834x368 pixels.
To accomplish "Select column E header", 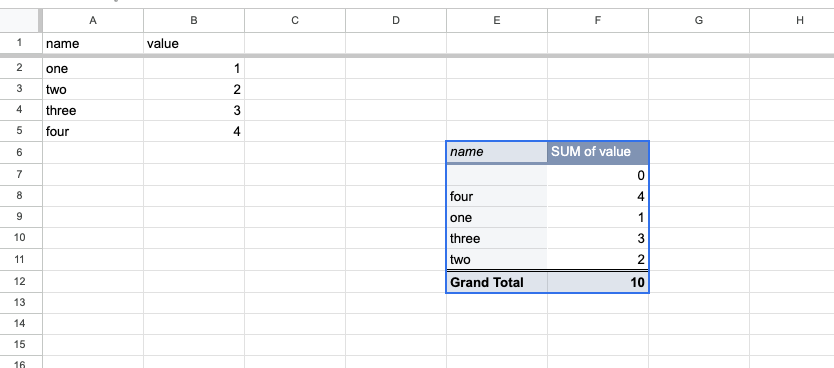I will [497, 21].
